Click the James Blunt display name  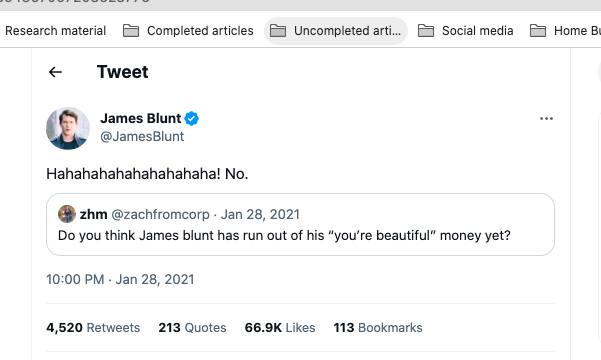click(x=140, y=118)
